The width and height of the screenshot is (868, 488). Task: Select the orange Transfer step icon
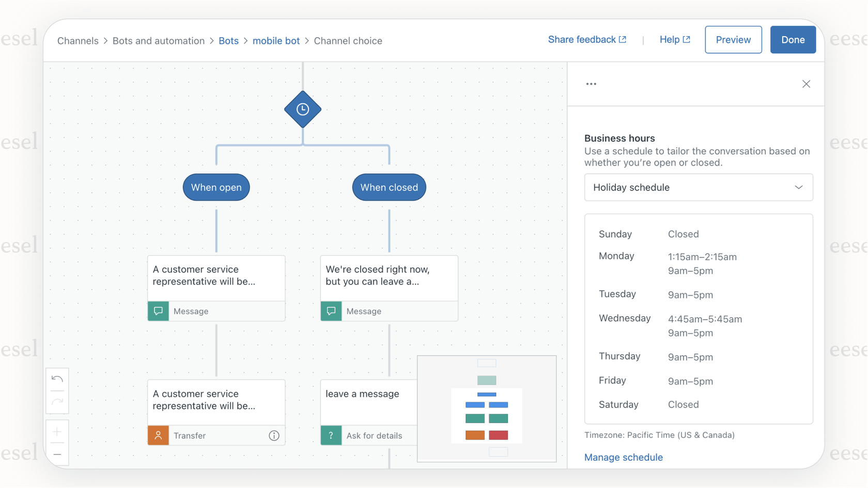[158, 435]
